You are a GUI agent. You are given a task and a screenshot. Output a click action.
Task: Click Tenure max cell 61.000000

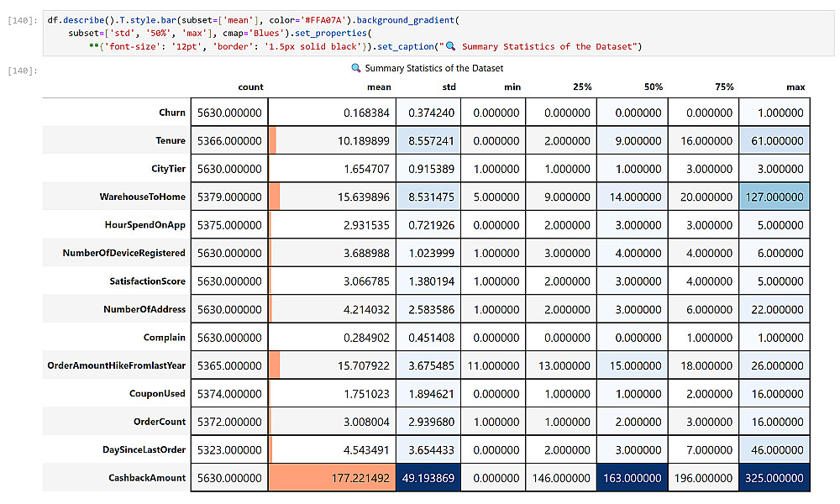point(774,140)
